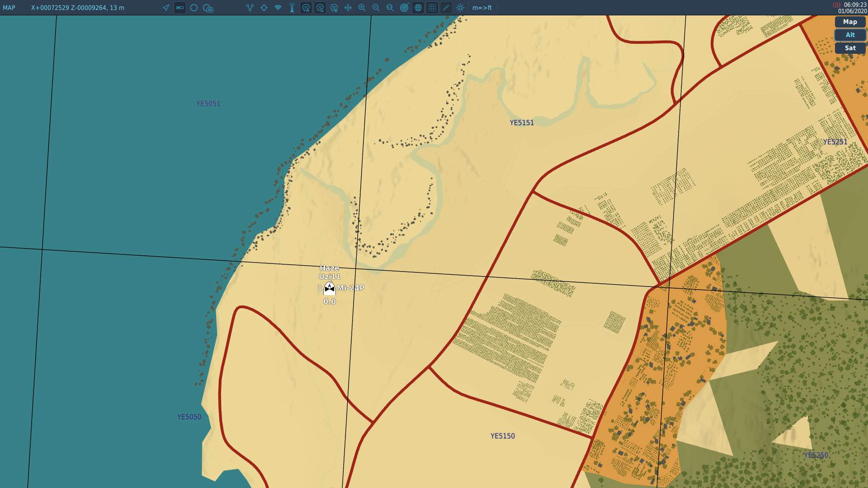Select the Mi-24P helicopter unit icon
This screenshot has width=868, height=488.
330,288
